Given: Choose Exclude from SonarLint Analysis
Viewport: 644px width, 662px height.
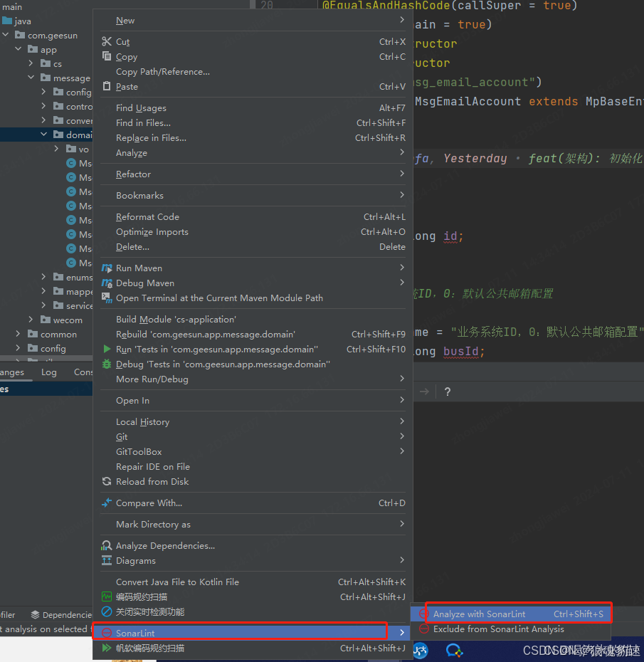Looking at the screenshot, I should (x=511, y=629).
